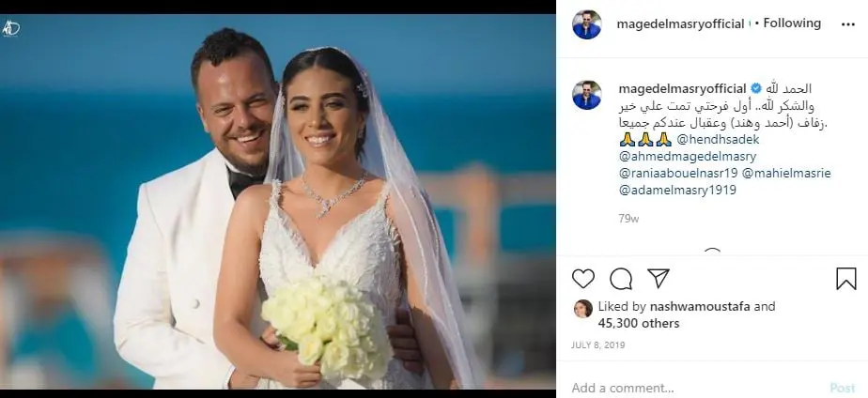Screen dimensions: 868x398
Task: Visit @ahmedmagedelmasry mention
Action: point(688,157)
